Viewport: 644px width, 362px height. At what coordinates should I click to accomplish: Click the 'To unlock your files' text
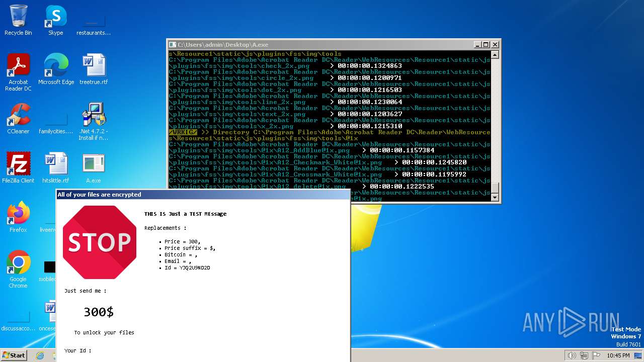coord(104,333)
